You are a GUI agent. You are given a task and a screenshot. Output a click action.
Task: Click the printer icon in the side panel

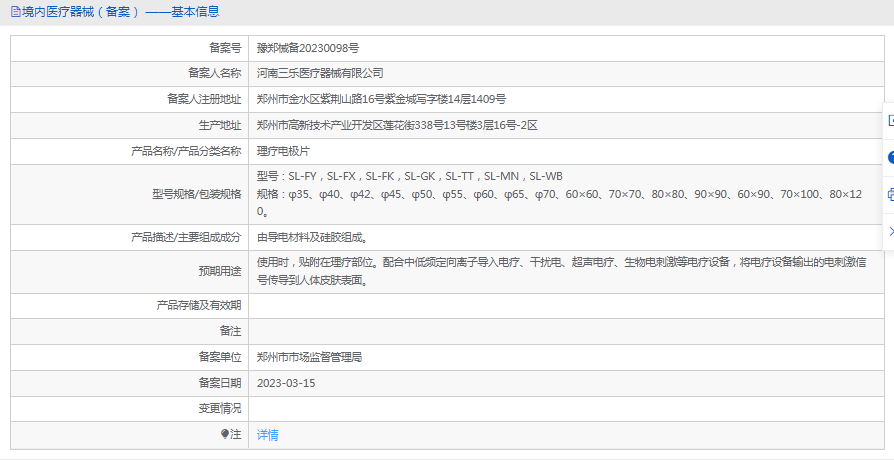[x=890, y=194]
